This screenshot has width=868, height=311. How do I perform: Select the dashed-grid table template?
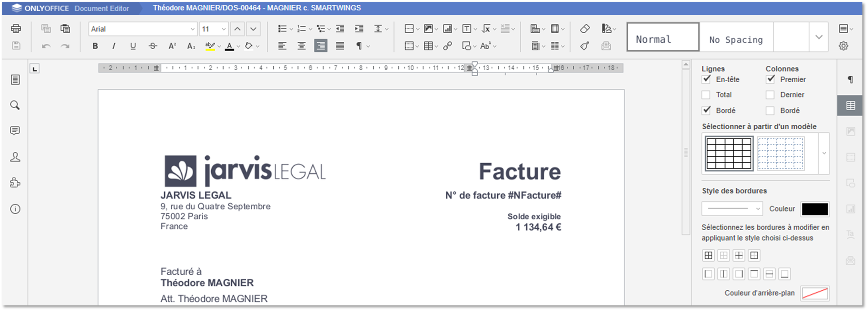pos(781,153)
